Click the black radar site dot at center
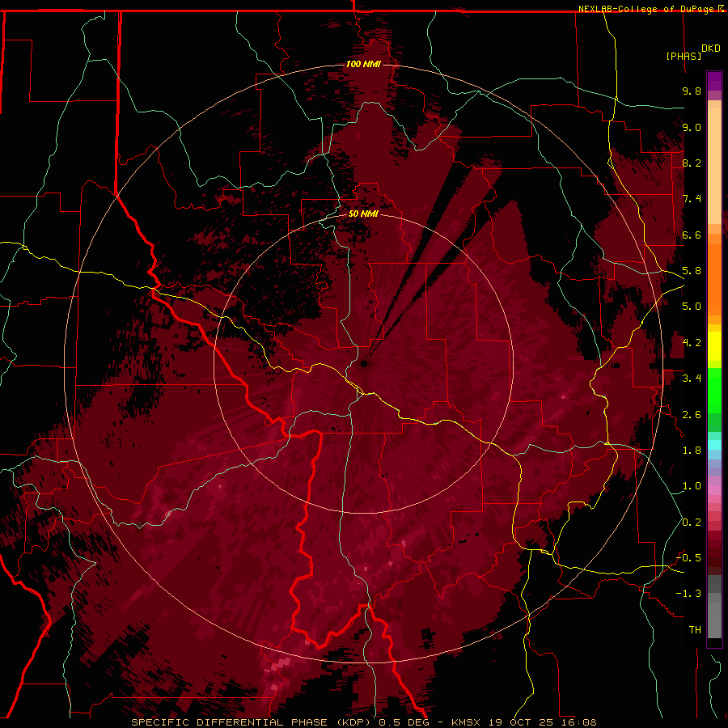The width and height of the screenshot is (728, 728). click(364, 363)
